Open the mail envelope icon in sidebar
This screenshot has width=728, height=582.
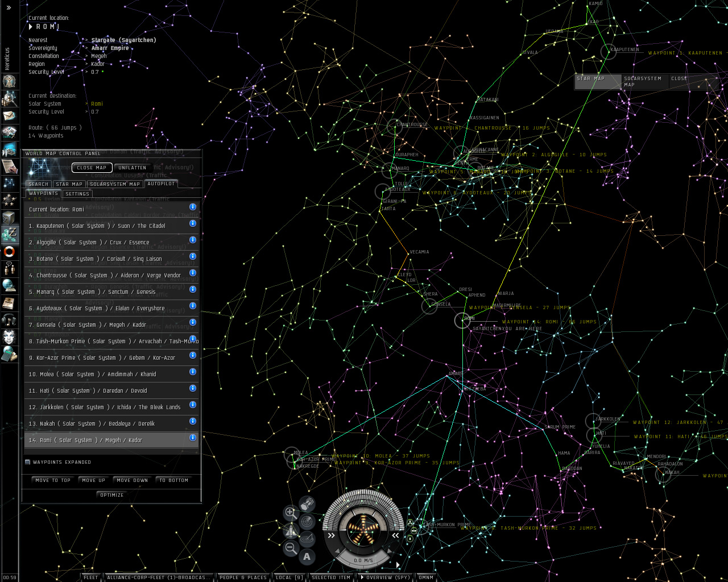click(9, 116)
